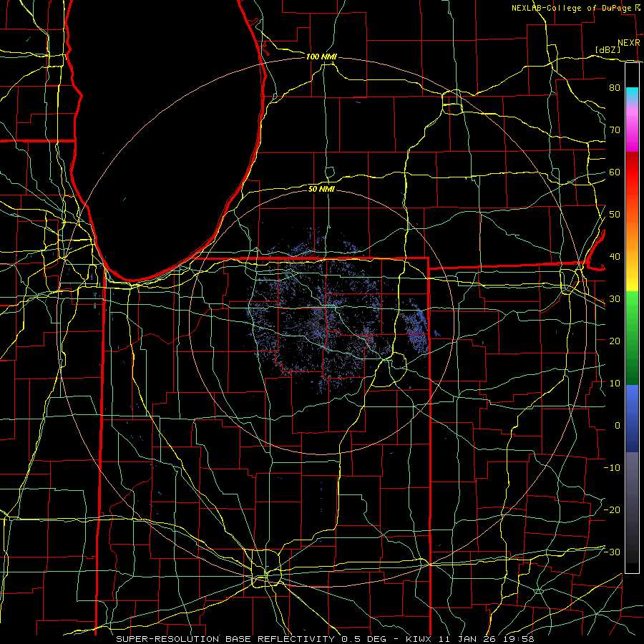Click the 50 NMI range ring label

coord(321,189)
